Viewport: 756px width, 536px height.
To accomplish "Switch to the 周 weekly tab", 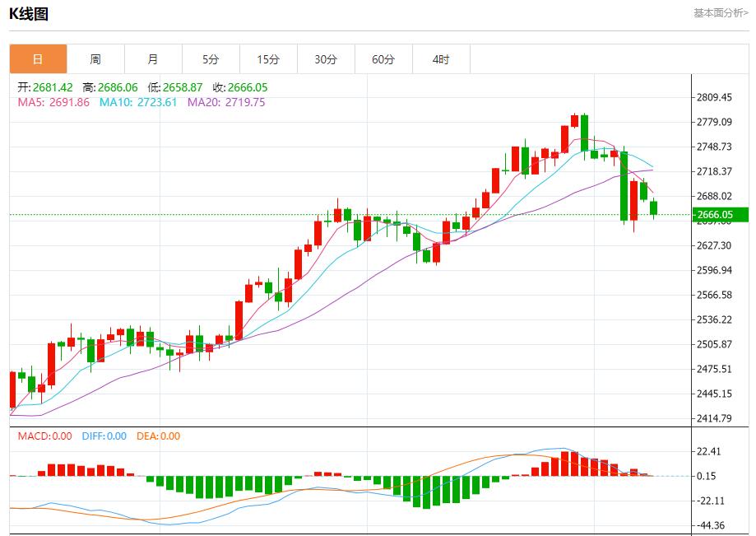I will [x=95, y=59].
